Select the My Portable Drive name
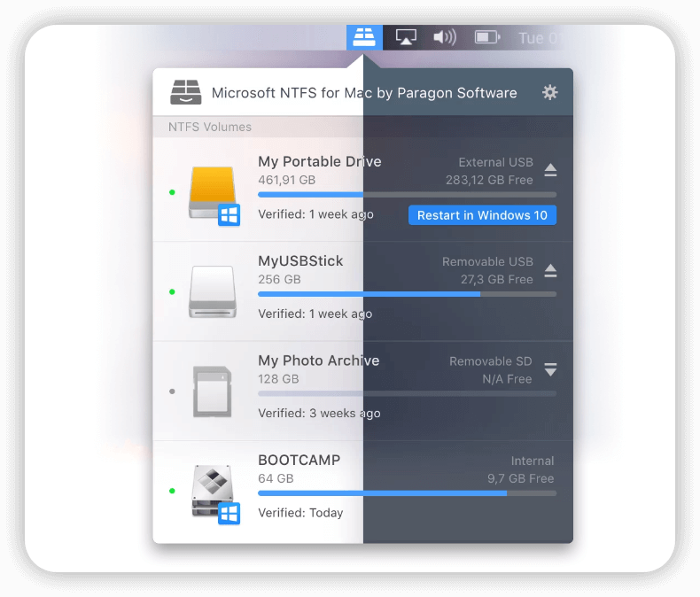Viewport: 700px width, 597px height. click(320, 161)
